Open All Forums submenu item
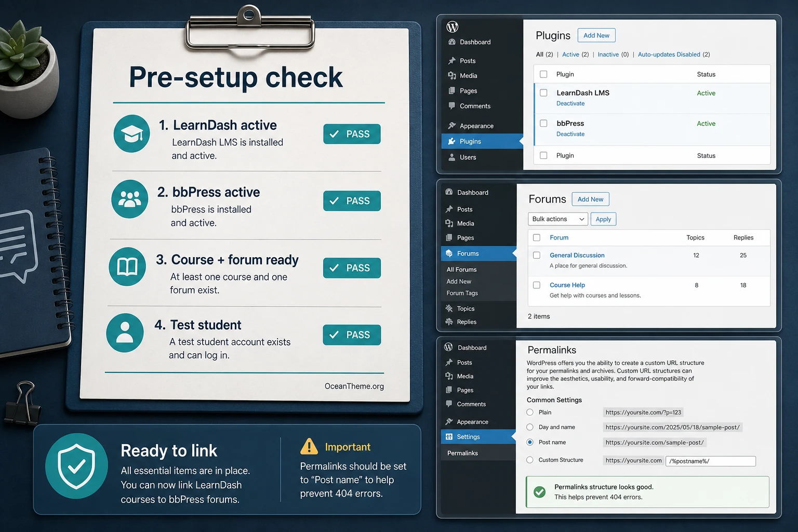Viewport: 798px width, 532px height. coord(462,270)
